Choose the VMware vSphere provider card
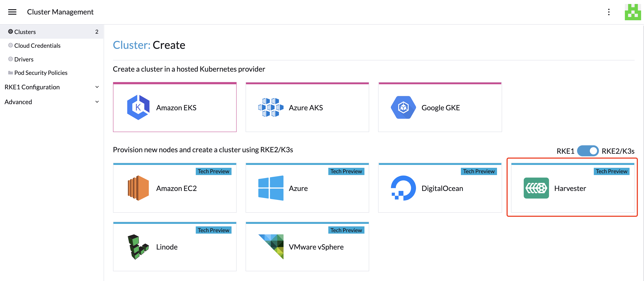Screen dimensions: 644x281 [x=307, y=246]
